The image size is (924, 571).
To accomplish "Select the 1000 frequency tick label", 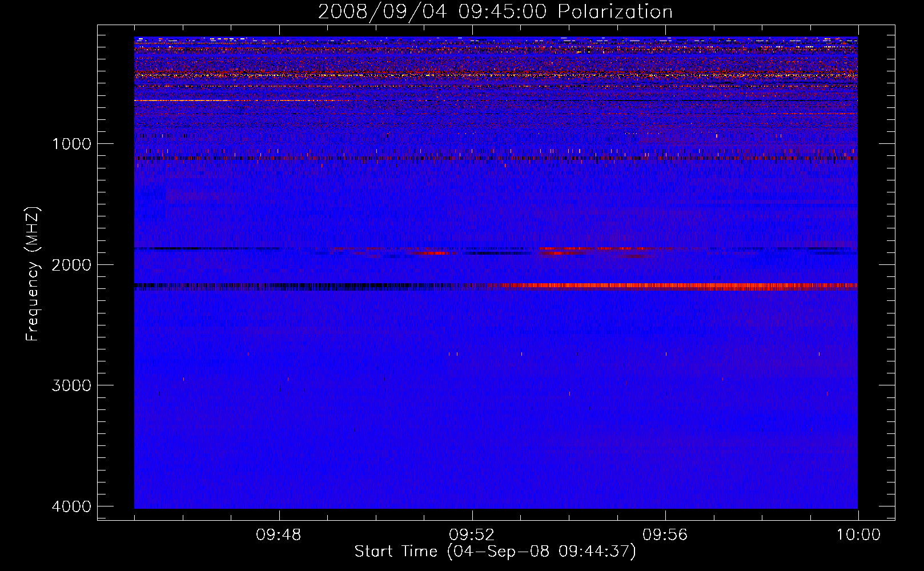I will coord(71,144).
